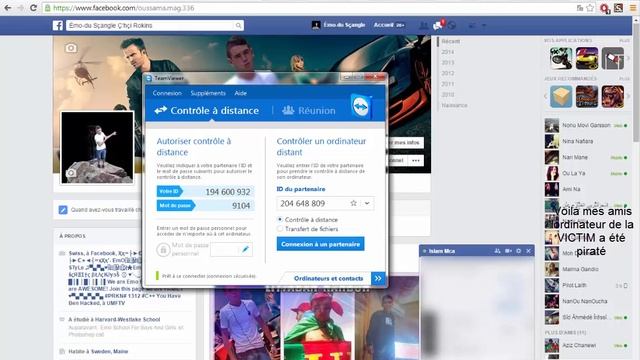The image size is (640, 360).
Task: Switch to the Contrôle à distance tab
Action: (207, 110)
